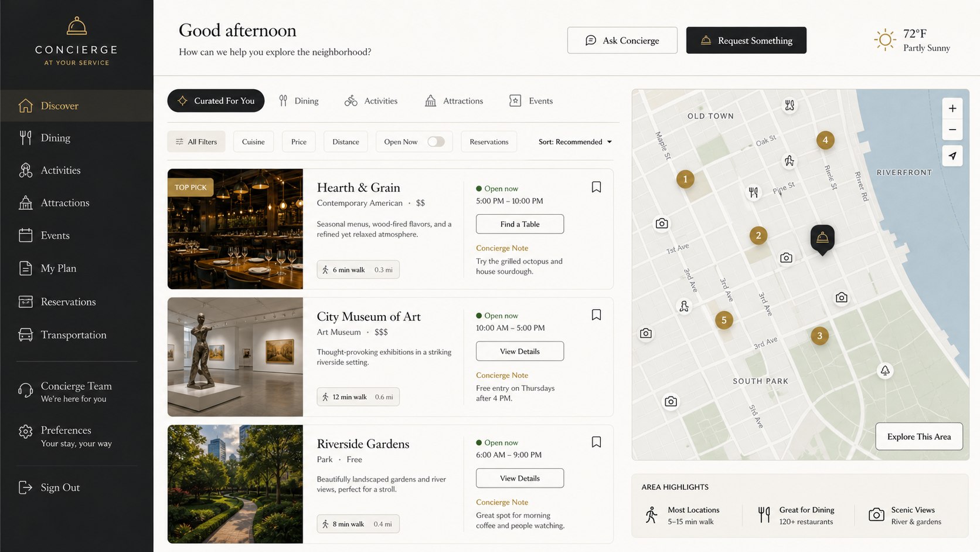
Task: Click the Reservations sidebar icon
Action: 25,302
